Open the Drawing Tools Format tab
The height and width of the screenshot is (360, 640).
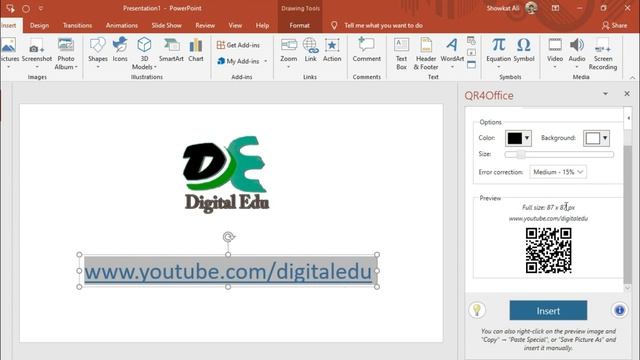point(300,25)
